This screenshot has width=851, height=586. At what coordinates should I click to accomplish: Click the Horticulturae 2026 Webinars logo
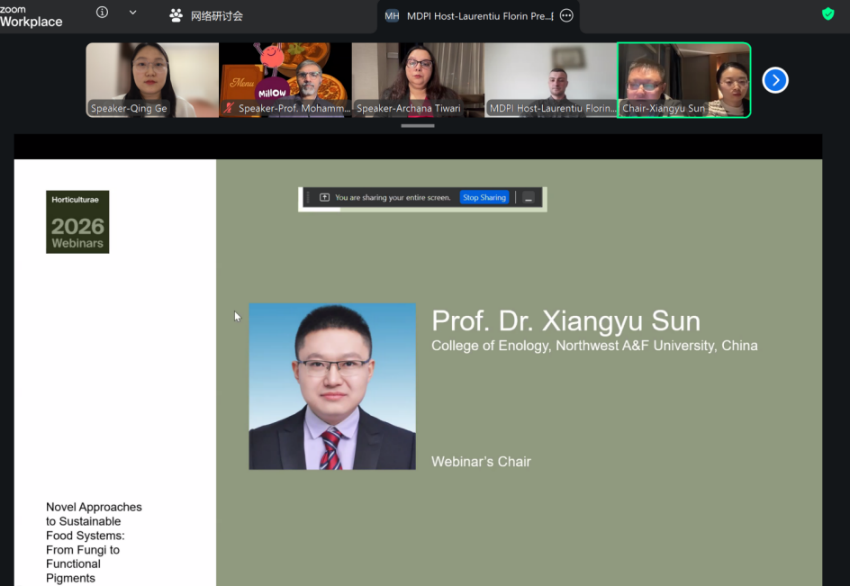coord(77,222)
